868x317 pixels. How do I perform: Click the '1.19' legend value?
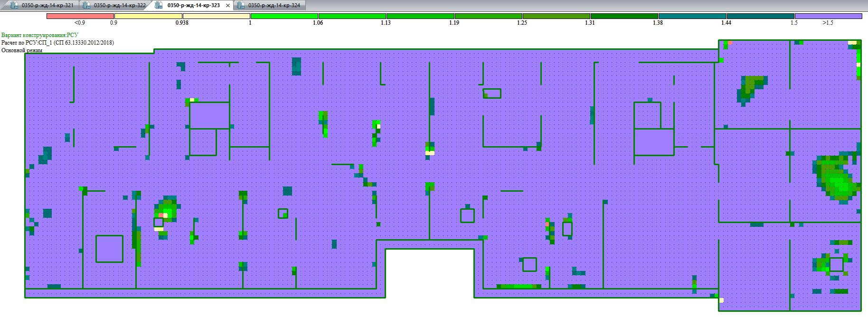[454, 23]
